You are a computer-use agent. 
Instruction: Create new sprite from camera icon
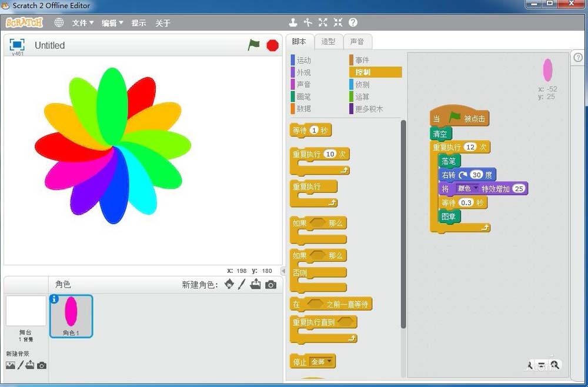coord(270,285)
